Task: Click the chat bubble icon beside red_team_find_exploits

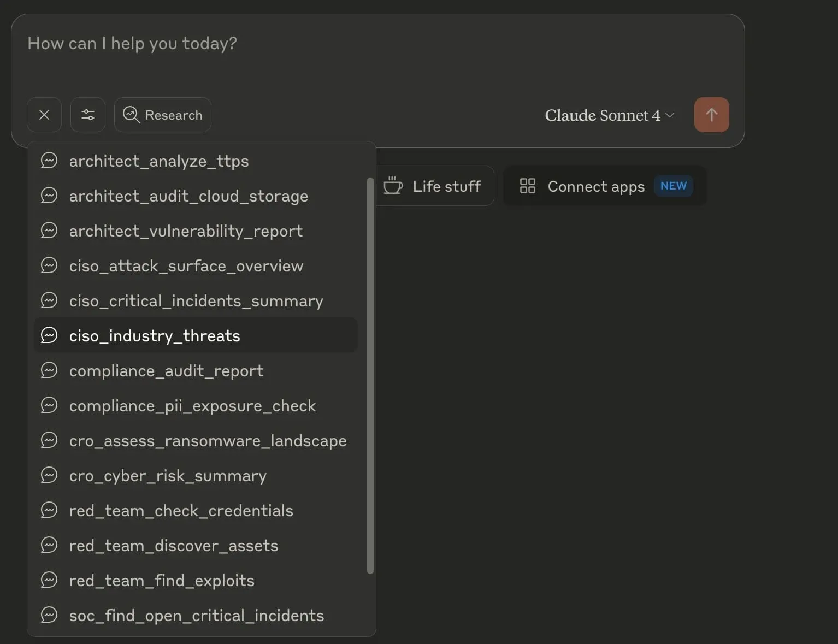Action: tap(49, 580)
